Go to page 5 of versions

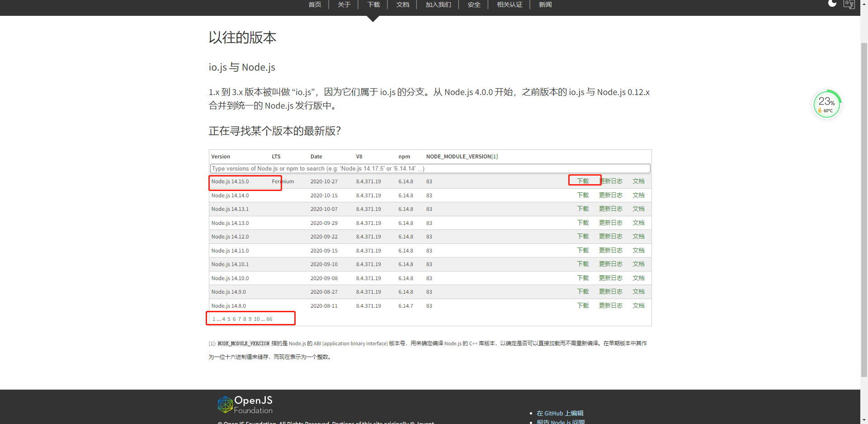point(228,319)
